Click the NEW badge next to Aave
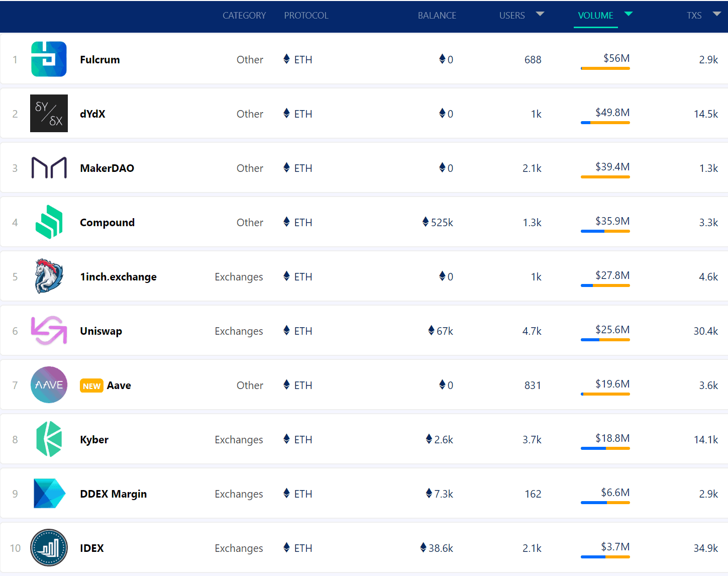This screenshot has width=728, height=576. pos(91,386)
